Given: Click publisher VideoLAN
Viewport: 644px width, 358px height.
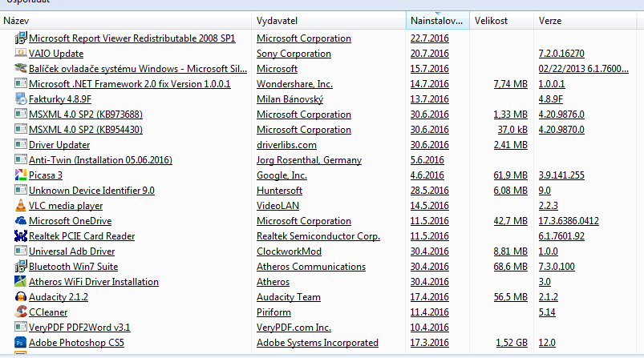Looking at the screenshot, I should point(277,206).
